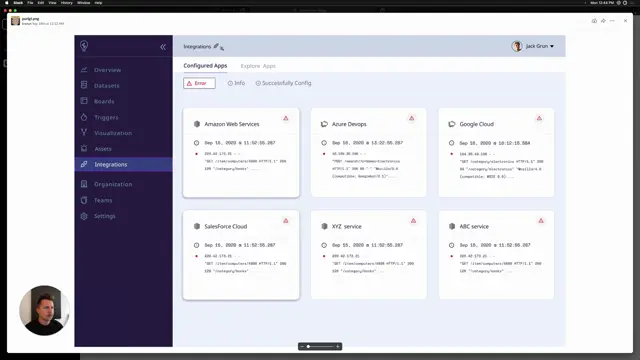Screen dimensions: 640x360
Task: Click the ABC service card title
Action: [x=474, y=227]
